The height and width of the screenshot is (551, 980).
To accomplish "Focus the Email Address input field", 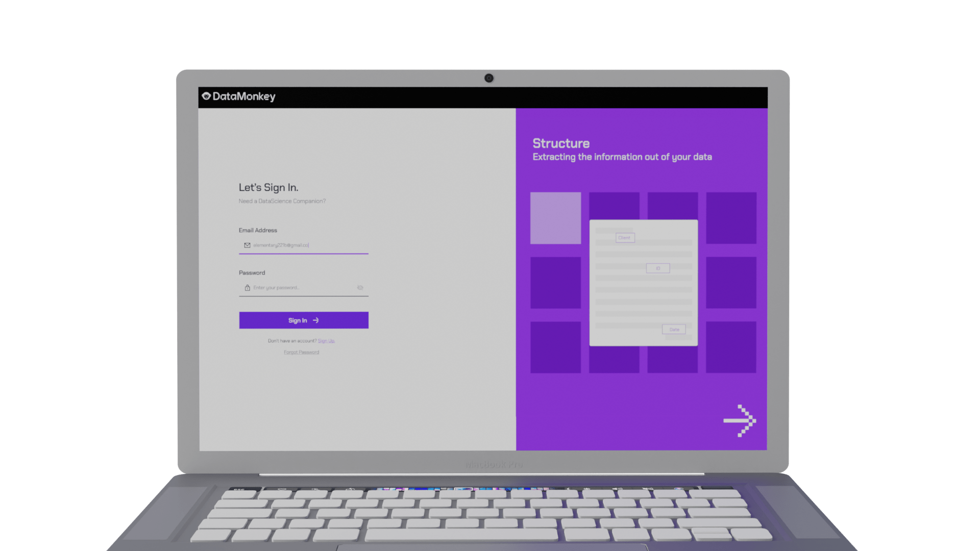I will tap(306, 245).
